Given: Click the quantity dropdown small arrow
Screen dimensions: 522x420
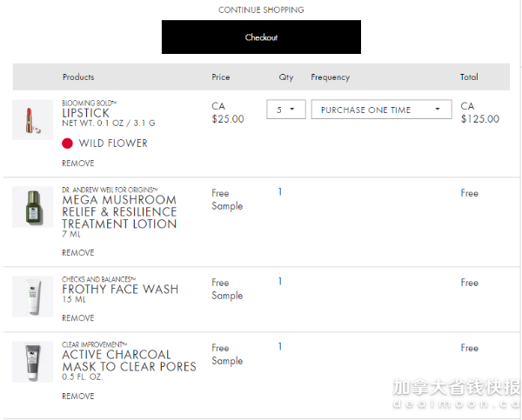Looking at the screenshot, I should click(x=292, y=110).
